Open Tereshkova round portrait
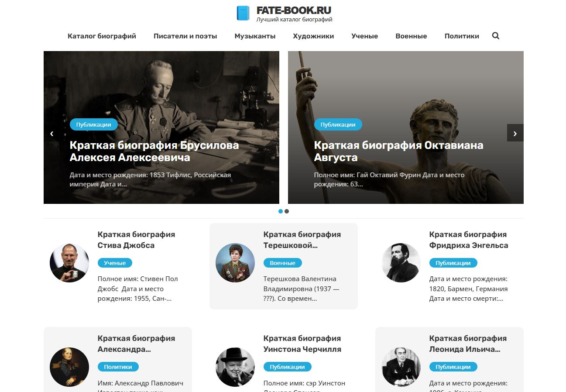 coord(235,263)
